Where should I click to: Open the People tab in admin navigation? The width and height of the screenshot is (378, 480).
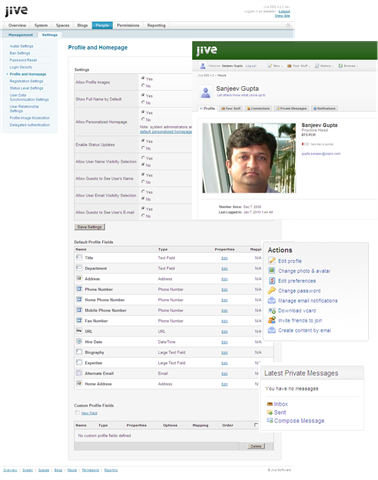click(102, 25)
